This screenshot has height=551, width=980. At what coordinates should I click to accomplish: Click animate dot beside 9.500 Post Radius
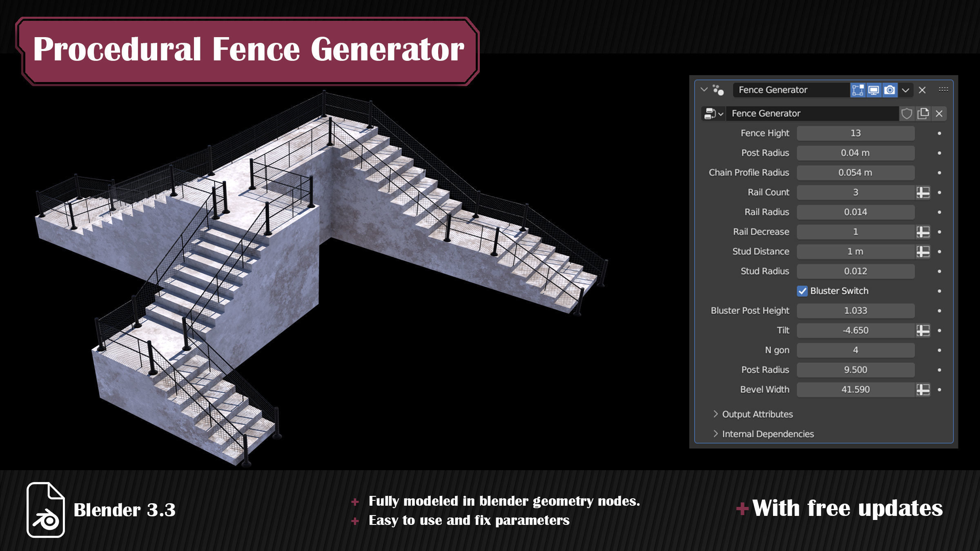[x=939, y=370]
